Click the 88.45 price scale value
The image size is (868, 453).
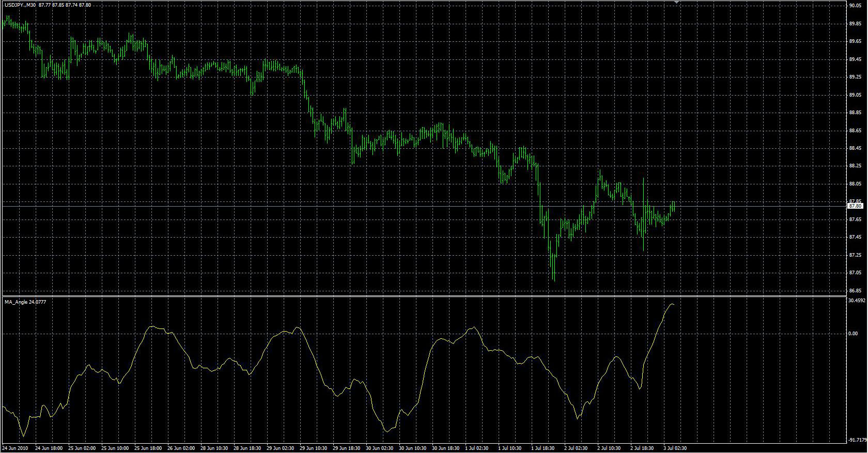[x=855, y=148]
